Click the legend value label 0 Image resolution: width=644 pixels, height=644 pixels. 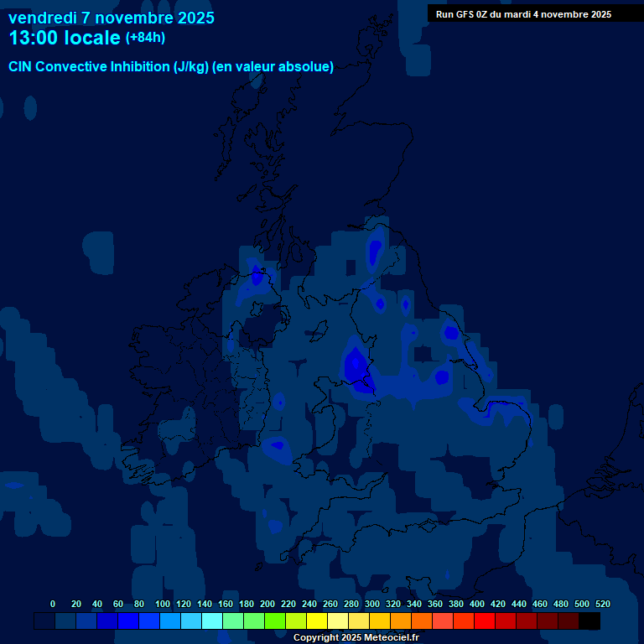point(53,604)
